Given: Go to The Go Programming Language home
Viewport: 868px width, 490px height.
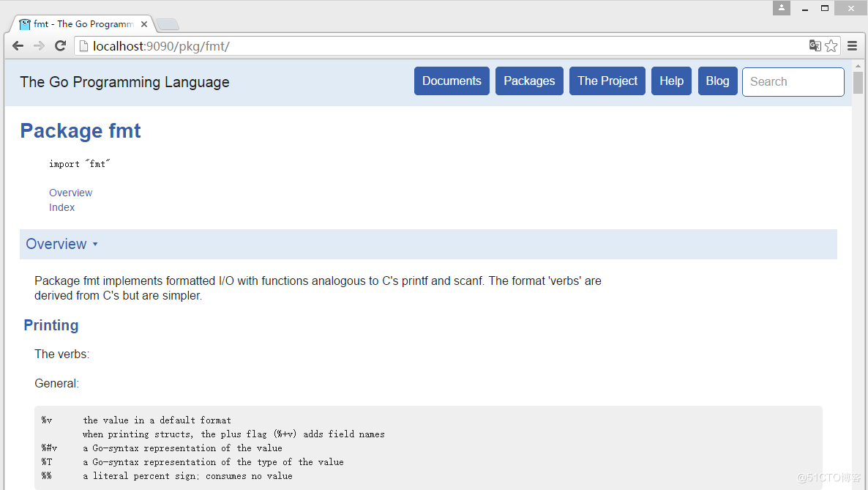Looking at the screenshot, I should (x=124, y=82).
